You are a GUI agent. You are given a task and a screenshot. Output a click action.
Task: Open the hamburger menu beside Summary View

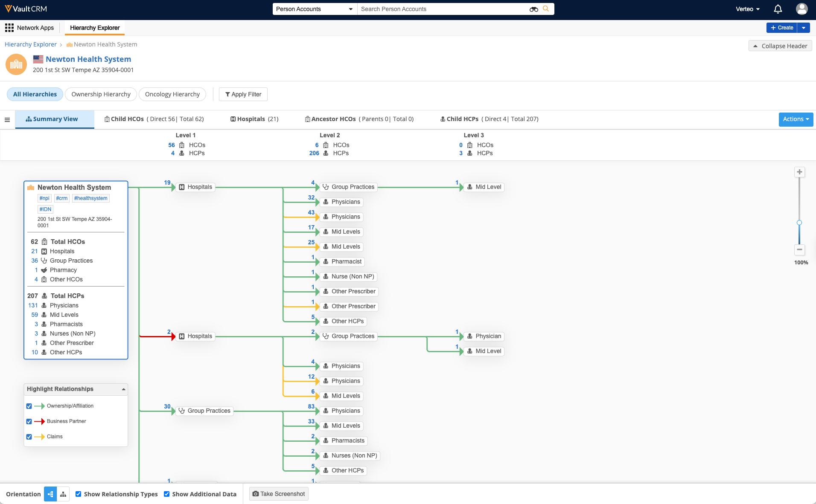coord(7,119)
